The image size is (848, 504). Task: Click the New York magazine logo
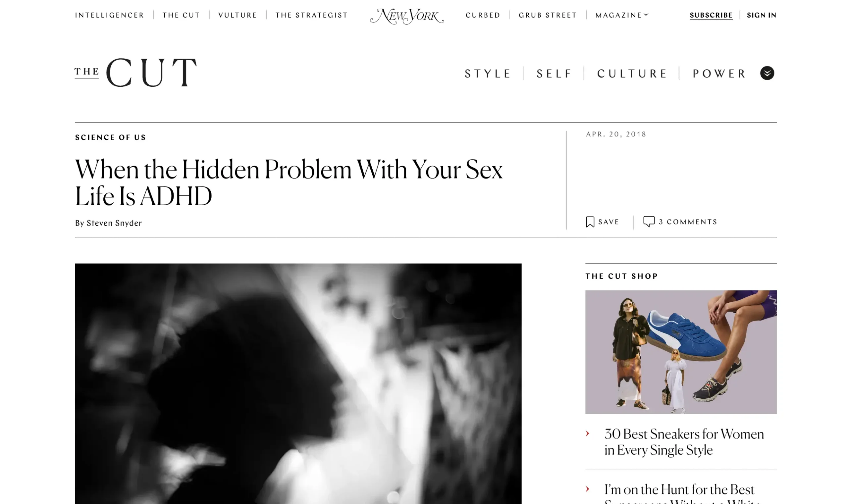(407, 16)
